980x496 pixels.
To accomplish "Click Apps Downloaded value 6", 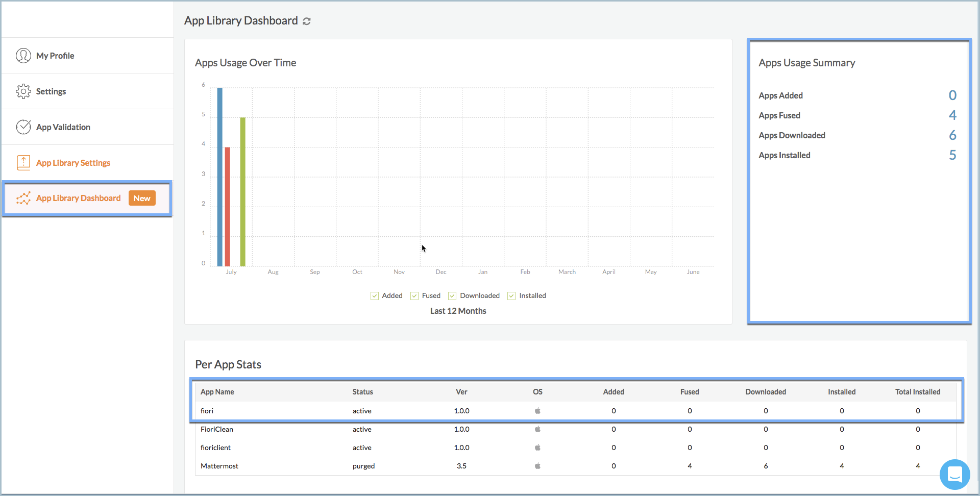I will [x=952, y=135].
